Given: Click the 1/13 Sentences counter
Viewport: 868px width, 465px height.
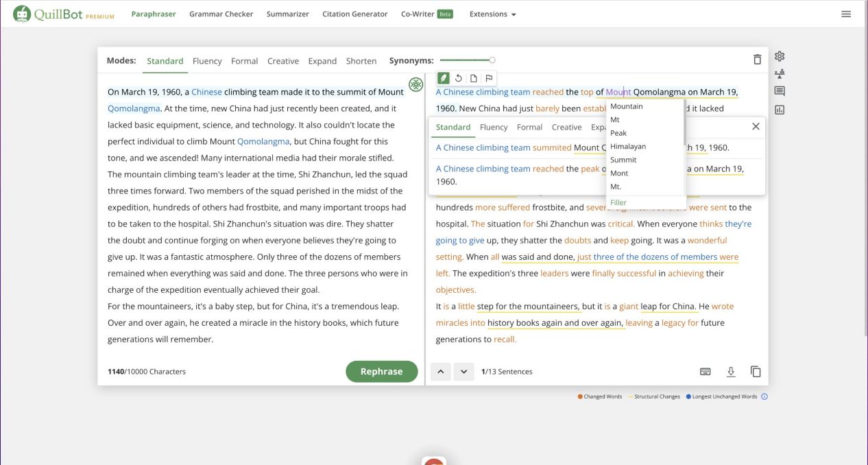Looking at the screenshot, I should 507,372.
